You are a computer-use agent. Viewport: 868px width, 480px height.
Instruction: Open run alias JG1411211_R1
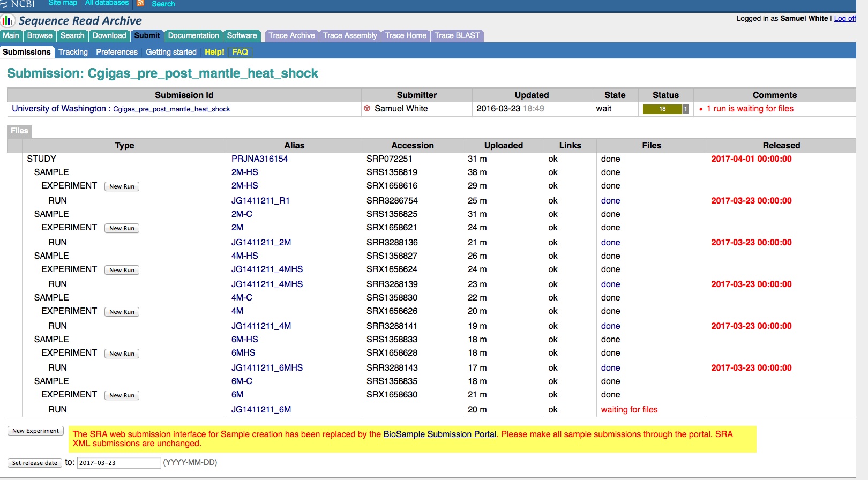click(260, 201)
